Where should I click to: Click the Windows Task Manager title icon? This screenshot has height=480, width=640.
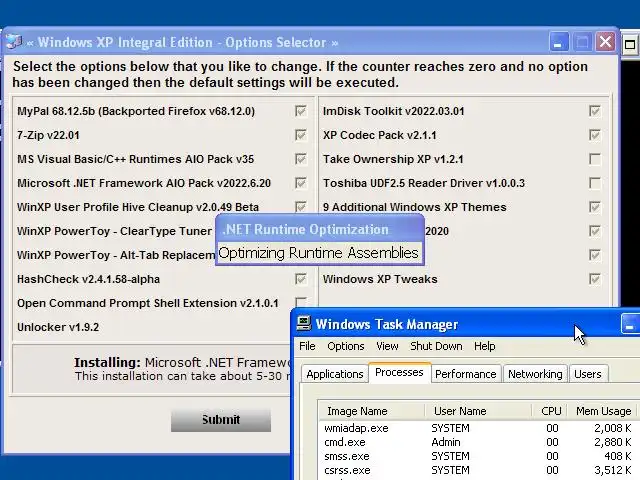(304, 324)
